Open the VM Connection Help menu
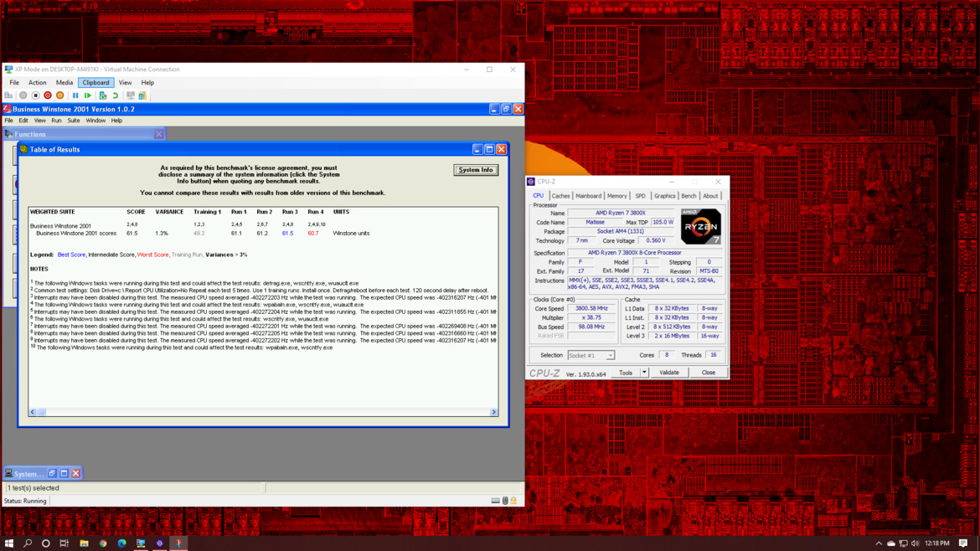980x551 pixels. point(147,82)
